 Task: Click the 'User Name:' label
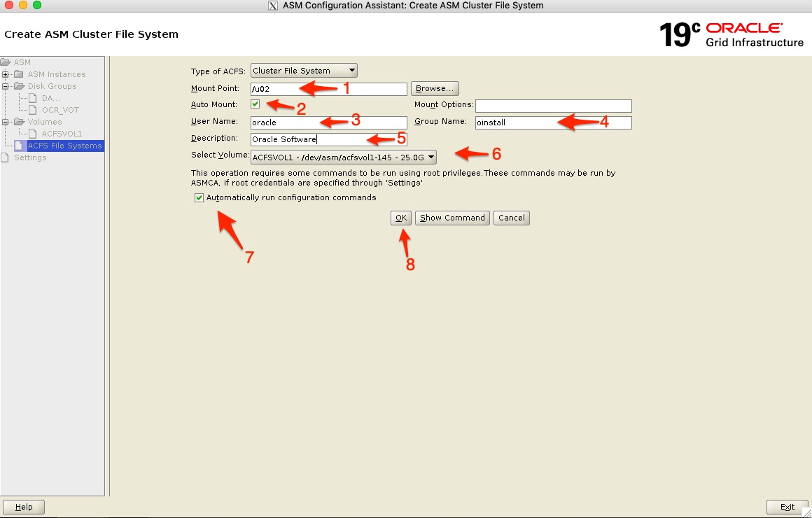(214, 121)
